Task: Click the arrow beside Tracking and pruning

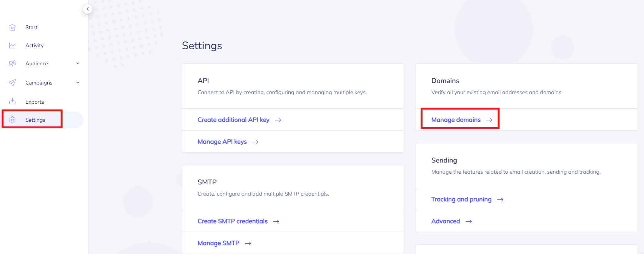Action: [500, 200]
